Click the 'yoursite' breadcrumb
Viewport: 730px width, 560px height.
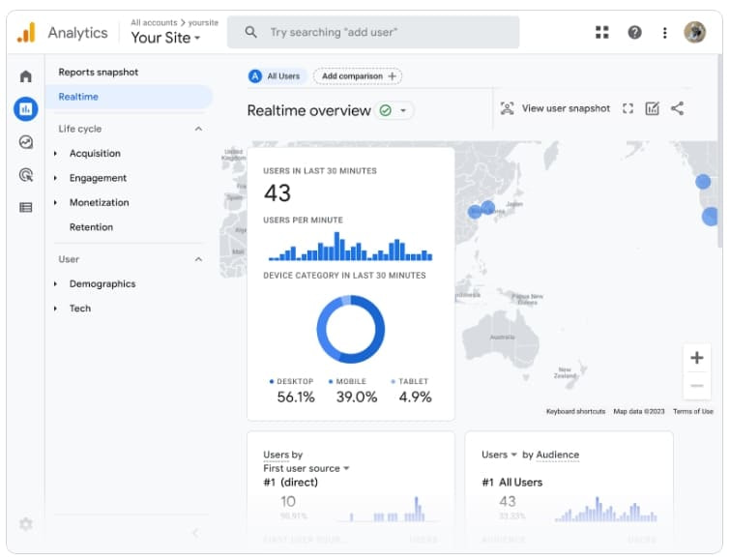[x=203, y=22]
